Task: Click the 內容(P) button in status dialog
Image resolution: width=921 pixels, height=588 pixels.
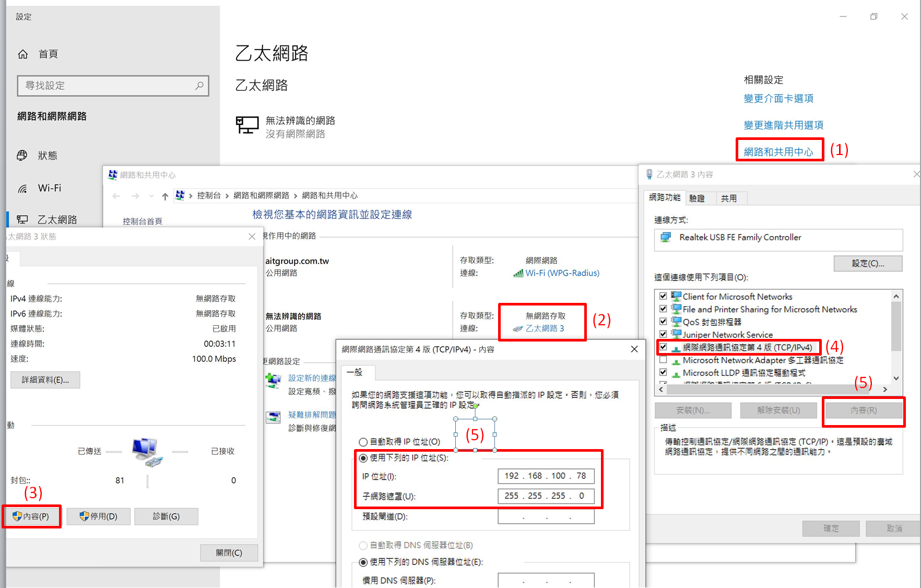Action: 31,516
